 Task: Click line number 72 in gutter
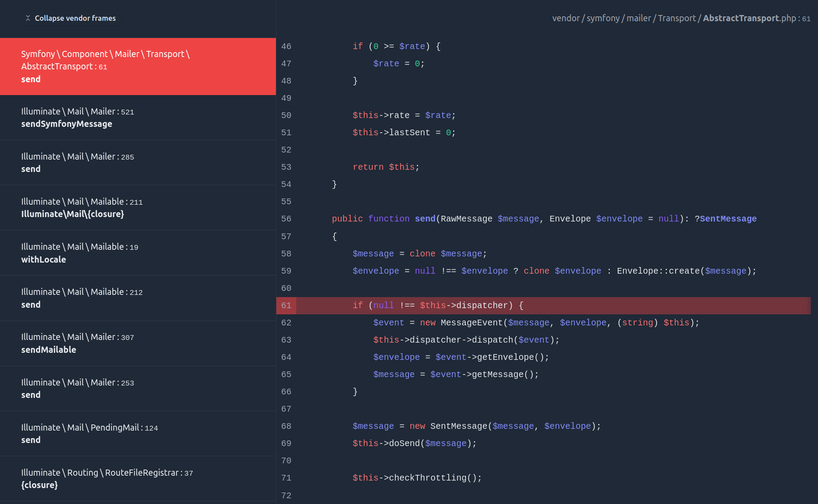pos(286,496)
